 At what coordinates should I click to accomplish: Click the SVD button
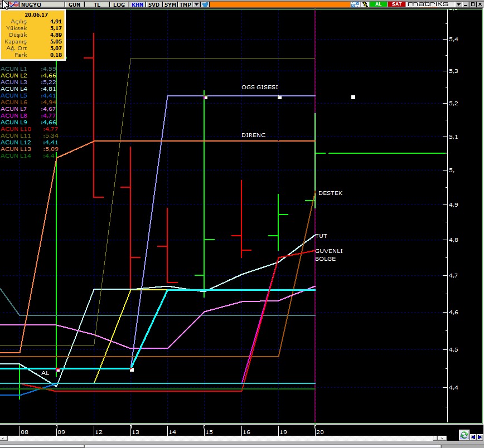point(154,4)
